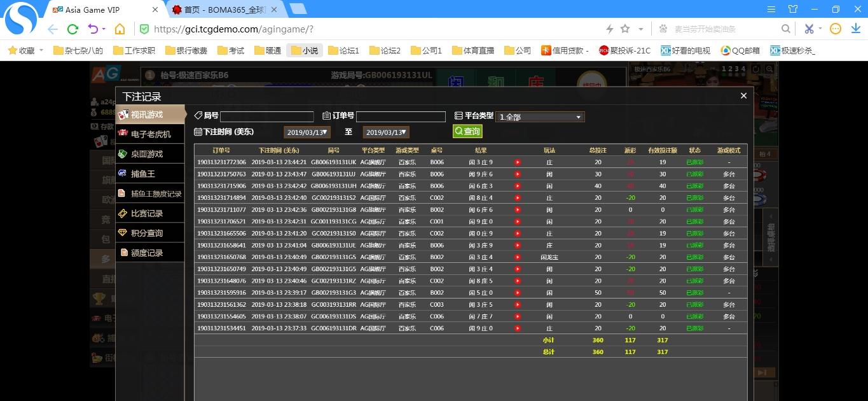This screenshot has height=401, width=868.
Task: Click the orange chat bubble icon
Action: click(x=836, y=29)
